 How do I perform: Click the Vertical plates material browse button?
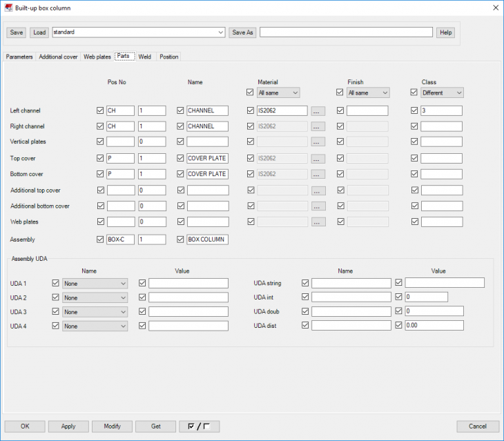pyautogui.click(x=318, y=142)
